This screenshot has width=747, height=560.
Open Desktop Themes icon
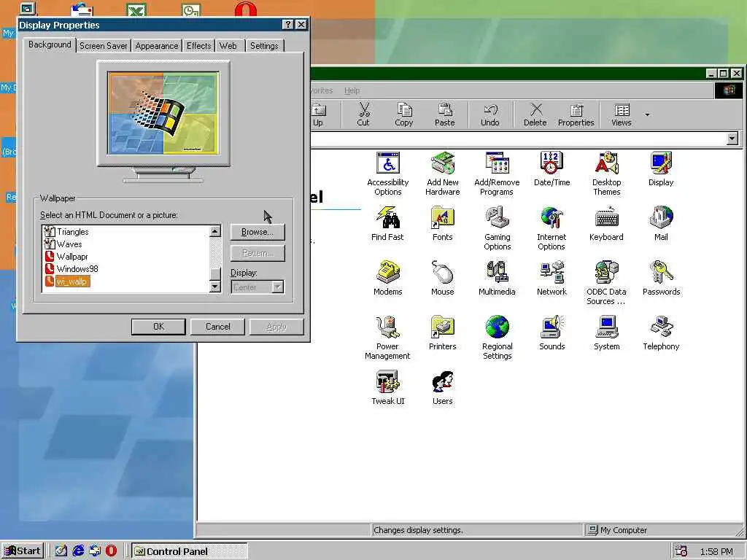(x=606, y=174)
